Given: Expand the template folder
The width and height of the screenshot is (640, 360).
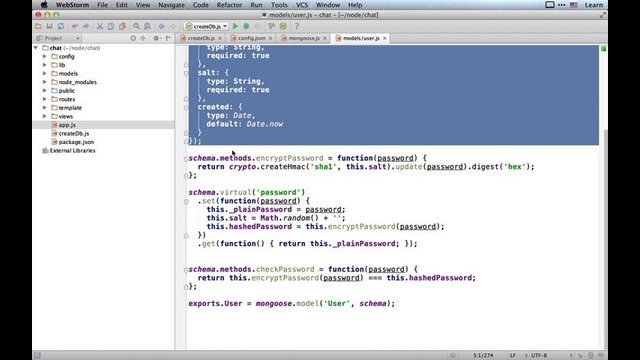Looking at the screenshot, I should (44, 108).
